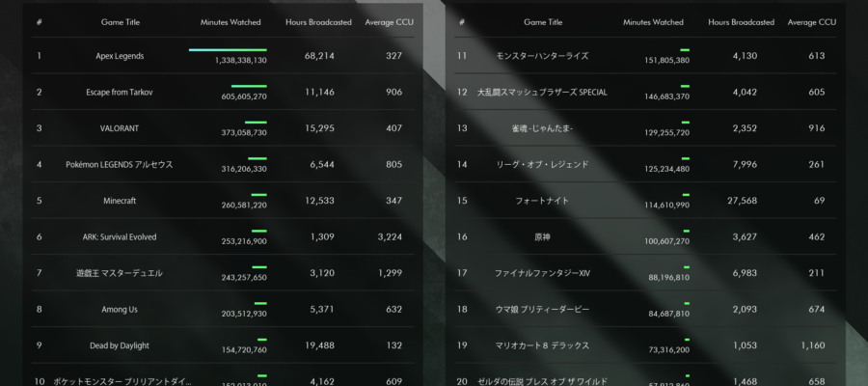The image size is (868, 386).
Task: Click Escape from Tarkov minutes watched bar
Action: (x=249, y=87)
